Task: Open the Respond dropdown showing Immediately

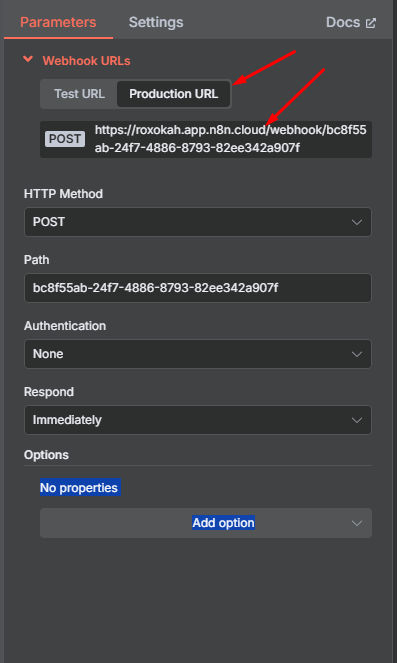Action: (198, 420)
